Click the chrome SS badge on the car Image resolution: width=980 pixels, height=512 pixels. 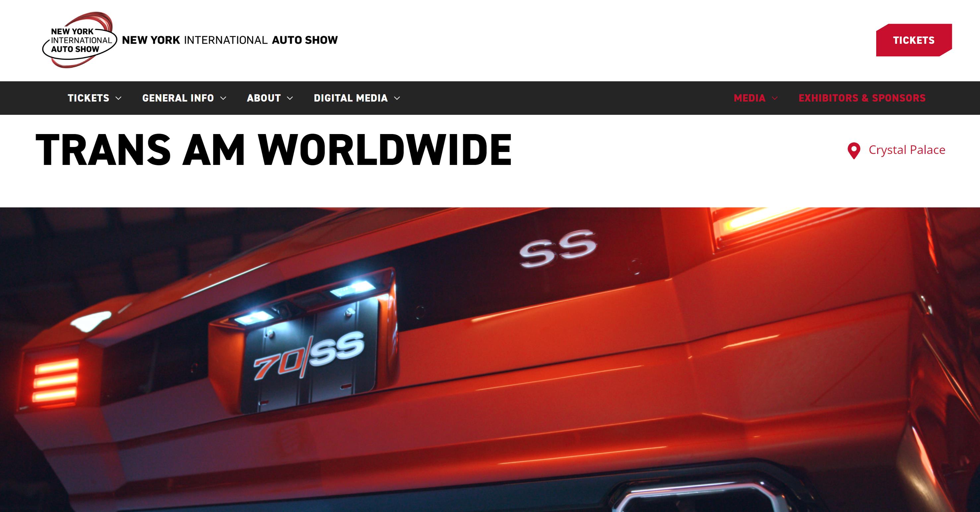click(558, 248)
